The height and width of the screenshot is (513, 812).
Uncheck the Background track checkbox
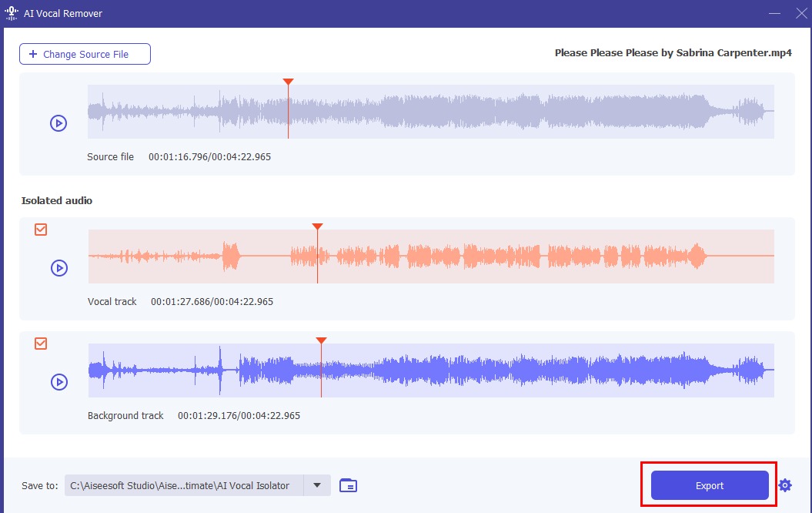click(x=41, y=344)
